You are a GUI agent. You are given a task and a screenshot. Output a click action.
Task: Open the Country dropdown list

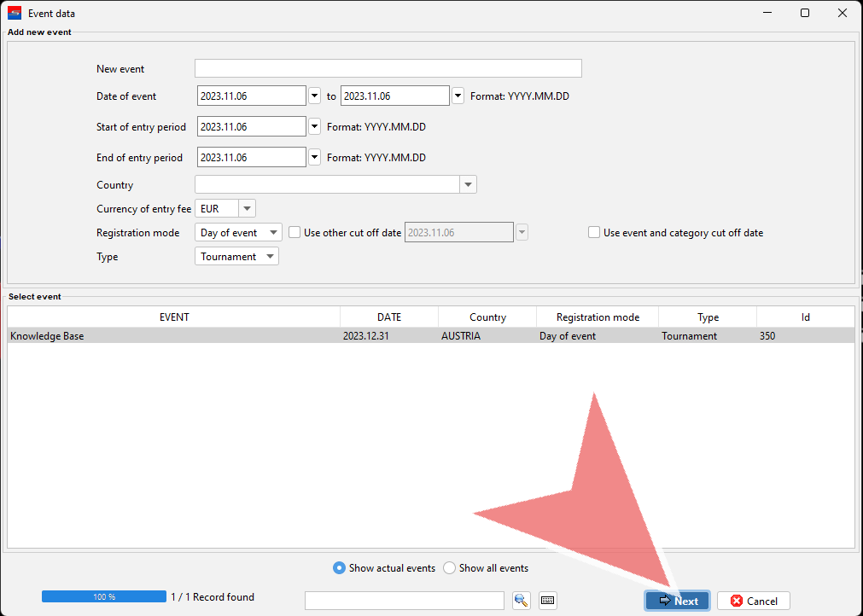point(468,185)
